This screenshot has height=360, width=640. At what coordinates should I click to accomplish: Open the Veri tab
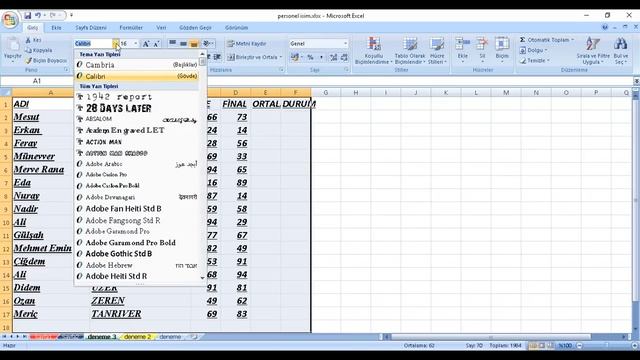click(161, 28)
